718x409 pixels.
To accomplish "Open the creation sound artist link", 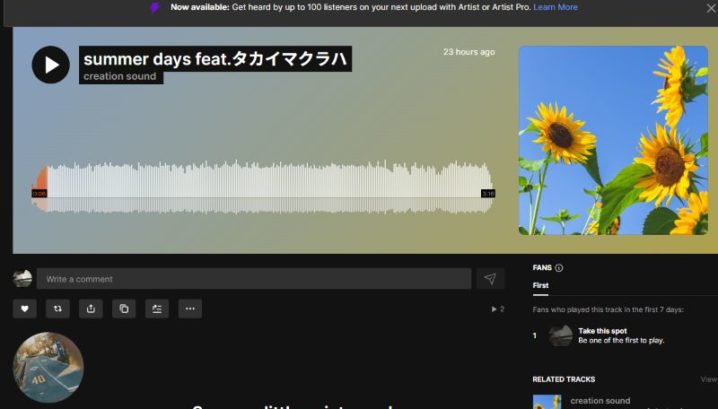I will (x=120, y=76).
